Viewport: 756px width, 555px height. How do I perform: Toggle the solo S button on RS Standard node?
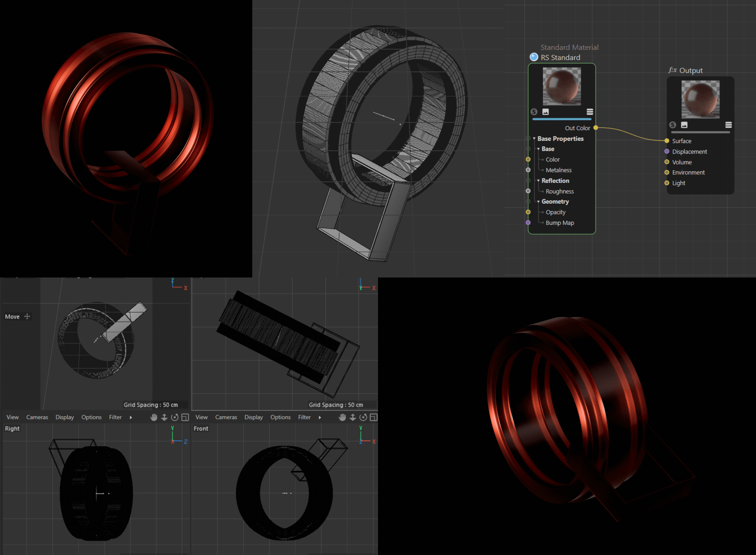pos(534,112)
